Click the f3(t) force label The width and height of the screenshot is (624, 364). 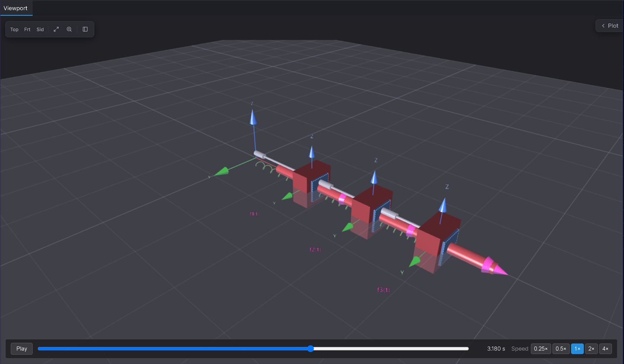384,290
